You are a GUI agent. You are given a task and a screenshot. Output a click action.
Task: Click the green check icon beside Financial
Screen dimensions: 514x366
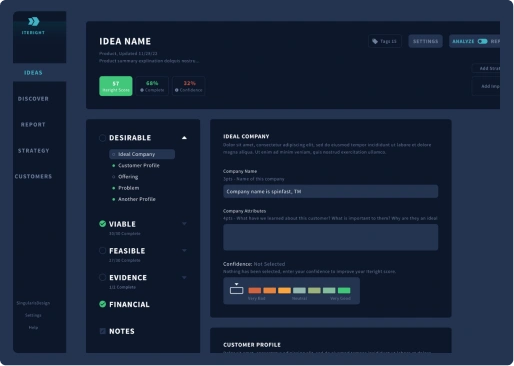103,304
